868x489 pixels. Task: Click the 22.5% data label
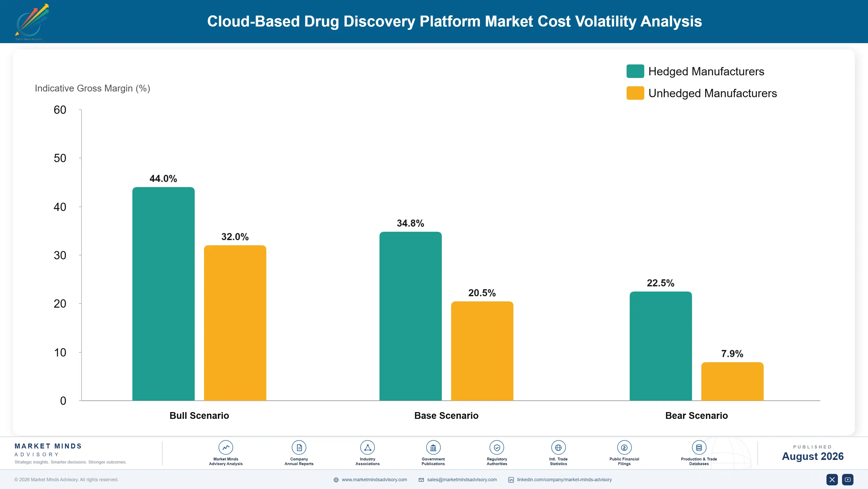point(661,283)
